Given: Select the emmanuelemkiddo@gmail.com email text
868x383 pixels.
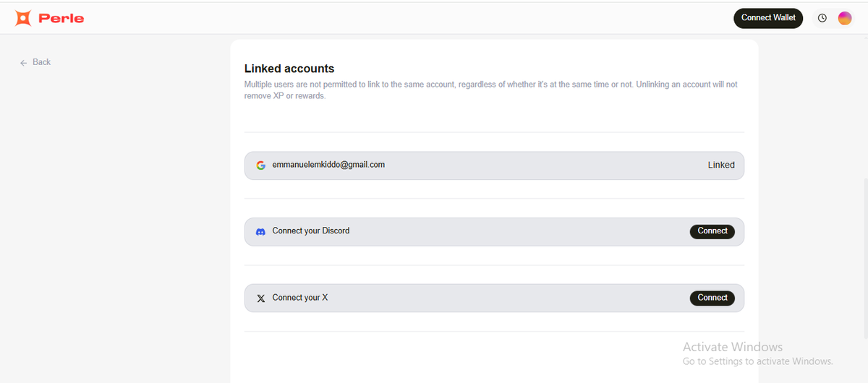Looking at the screenshot, I should 328,165.
